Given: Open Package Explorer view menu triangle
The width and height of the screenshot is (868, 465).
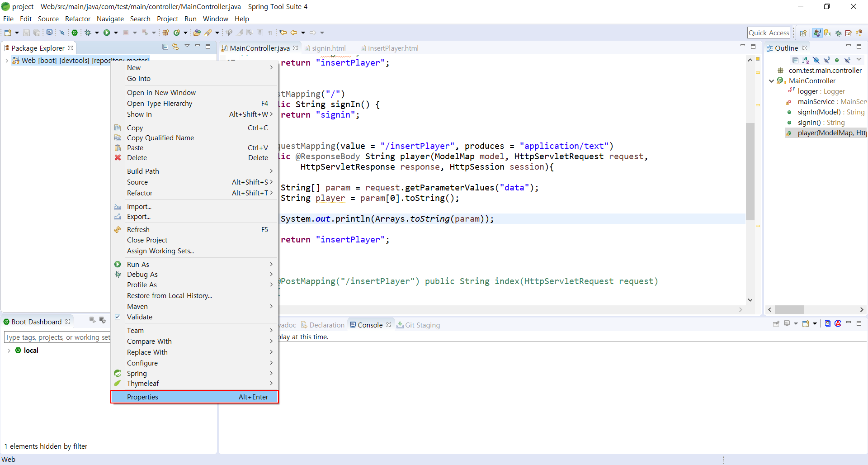Looking at the screenshot, I should (x=187, y=46).
